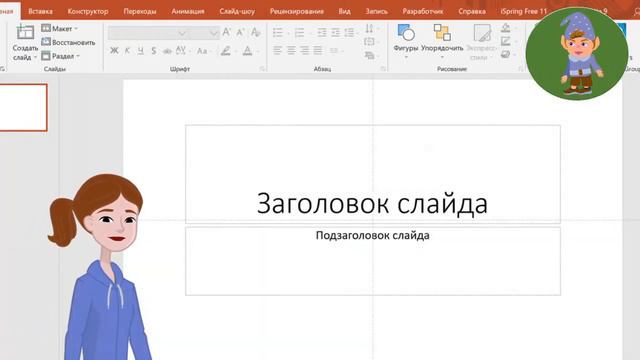Open Рисование dialog launcher
The width and height of the screenshot is (640, 360).
pos(521,69)
